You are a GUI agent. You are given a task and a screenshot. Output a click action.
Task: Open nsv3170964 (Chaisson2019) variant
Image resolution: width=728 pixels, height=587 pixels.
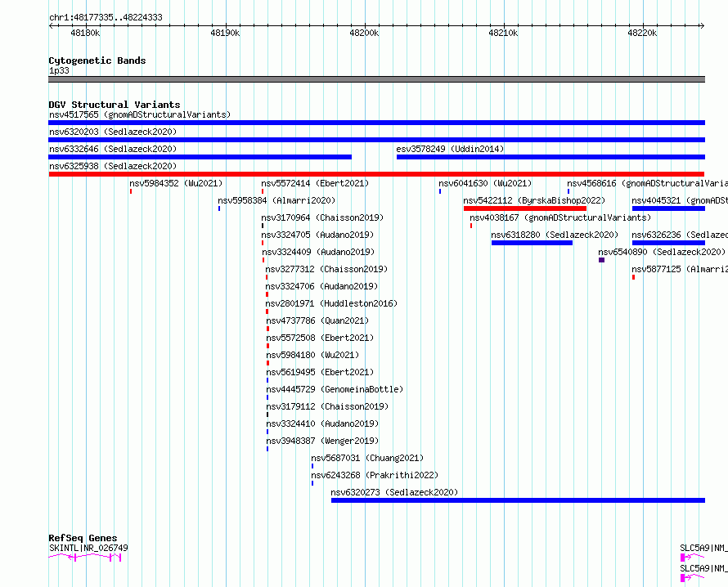click(322, 217)
